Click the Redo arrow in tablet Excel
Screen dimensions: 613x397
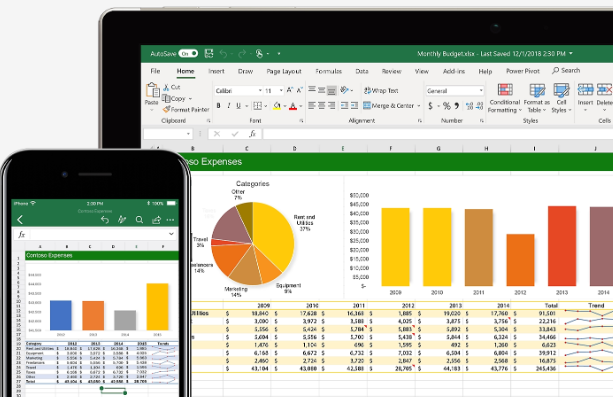pyautogui.click(x=242, y=54)
